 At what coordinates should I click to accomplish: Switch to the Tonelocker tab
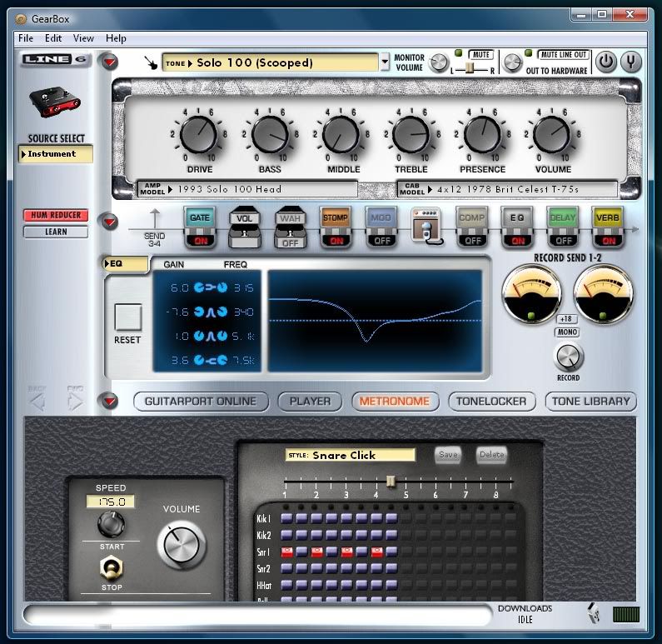492,402
